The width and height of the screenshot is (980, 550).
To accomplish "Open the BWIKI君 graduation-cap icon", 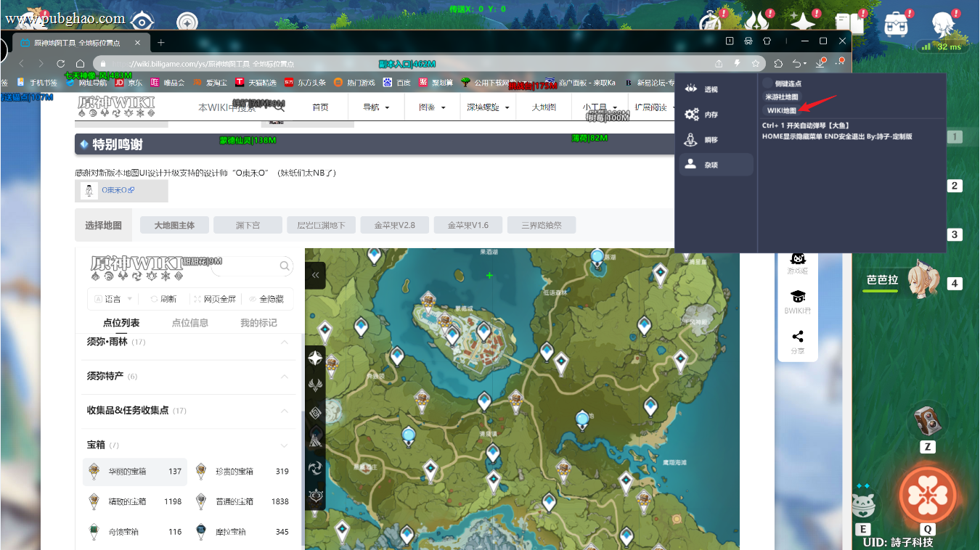I will click(x=798, y=301).
